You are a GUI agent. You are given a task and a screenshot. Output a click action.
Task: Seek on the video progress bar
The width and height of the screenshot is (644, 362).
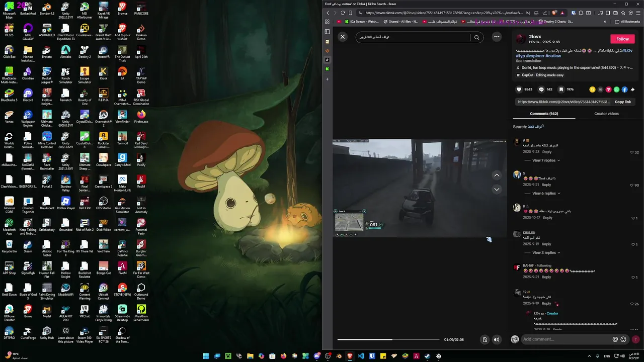point(389,339)
